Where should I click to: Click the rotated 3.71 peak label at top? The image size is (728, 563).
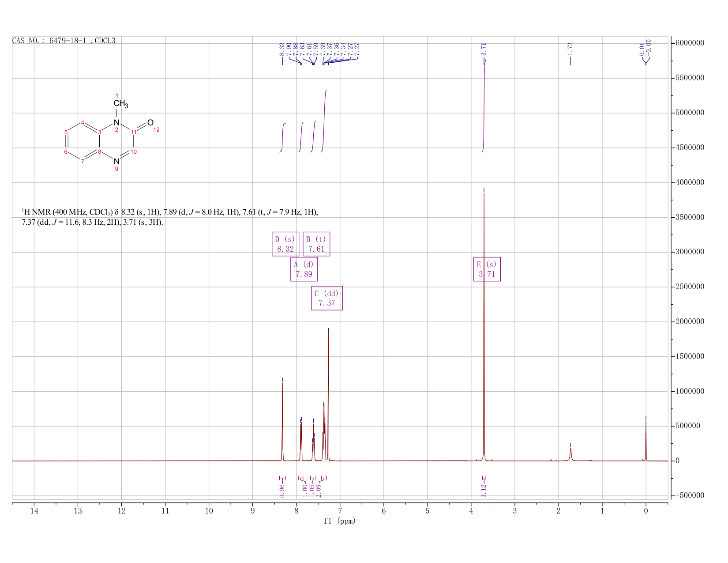(484, 49)
